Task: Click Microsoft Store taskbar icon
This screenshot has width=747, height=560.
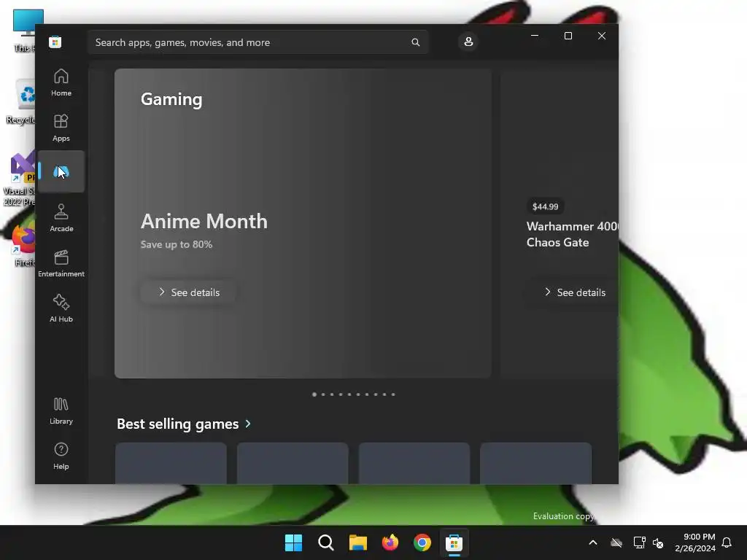Action: (454, 542)
